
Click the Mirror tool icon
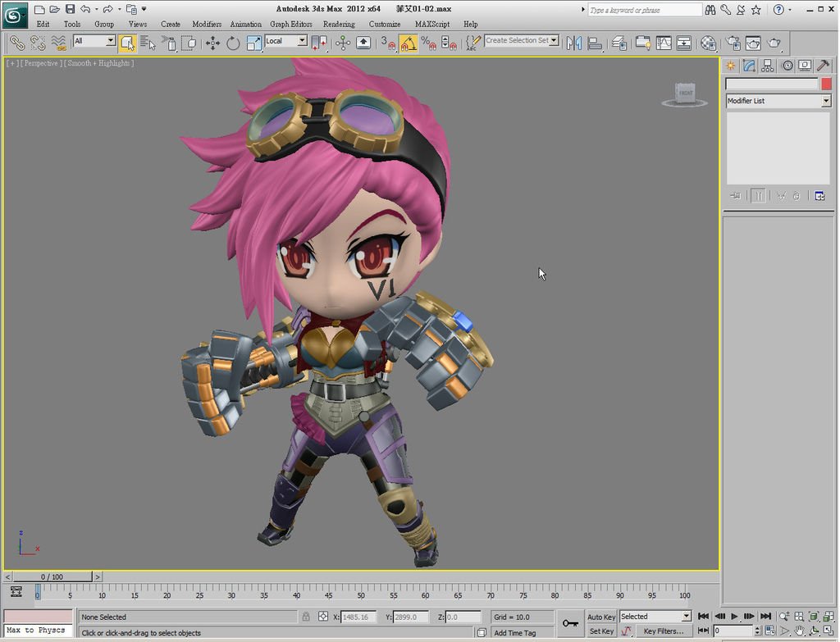click(573, 43)
